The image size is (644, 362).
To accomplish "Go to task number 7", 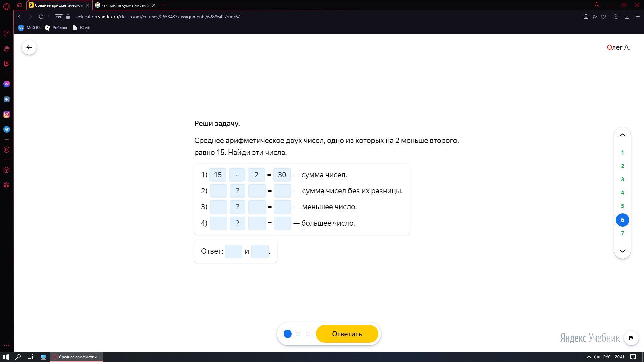I will [622, 233].
